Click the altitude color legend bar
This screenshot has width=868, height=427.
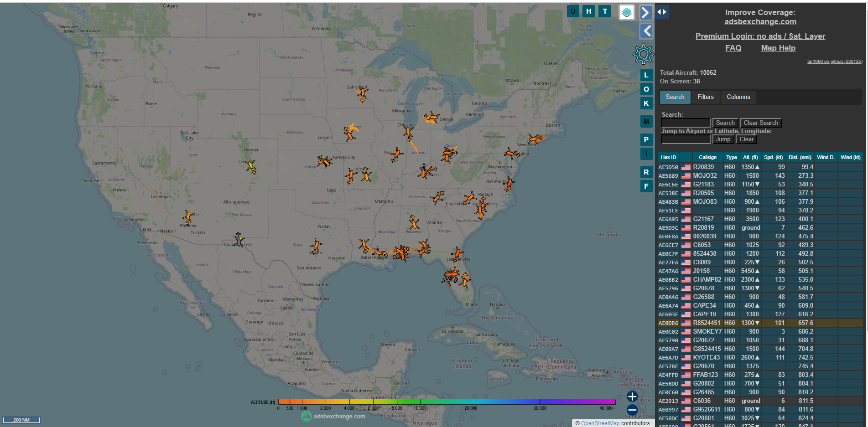pyautogui.click(x=447, y=402)
